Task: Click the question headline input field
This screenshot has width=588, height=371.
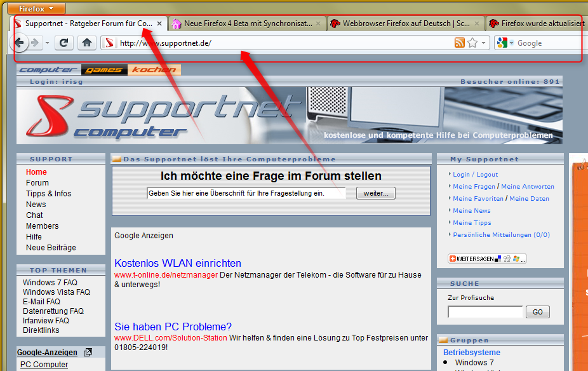Action: coord(246,193)
